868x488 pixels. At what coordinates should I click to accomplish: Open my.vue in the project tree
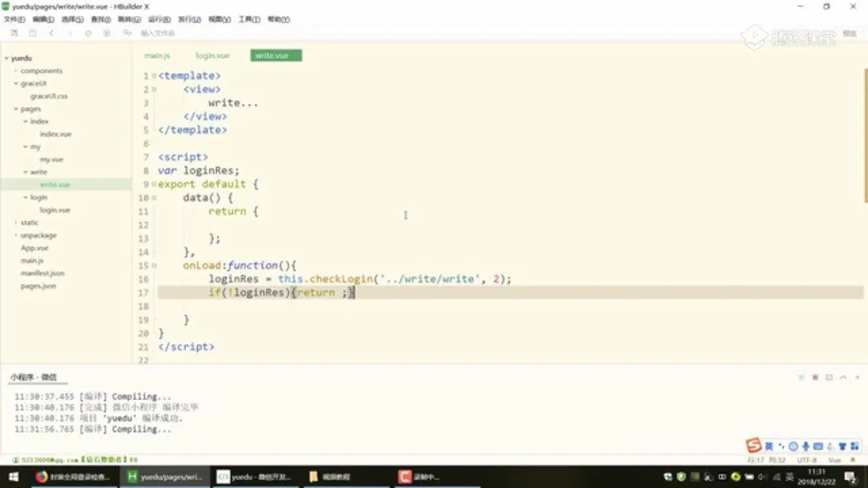click(x=51, y=159)
